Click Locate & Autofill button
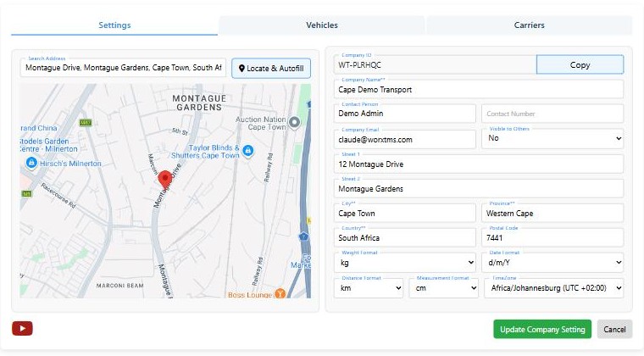 [271, 68]
